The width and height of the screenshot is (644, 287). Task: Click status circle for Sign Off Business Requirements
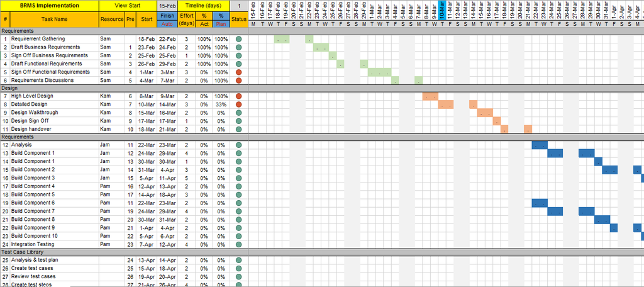[238, 55]
